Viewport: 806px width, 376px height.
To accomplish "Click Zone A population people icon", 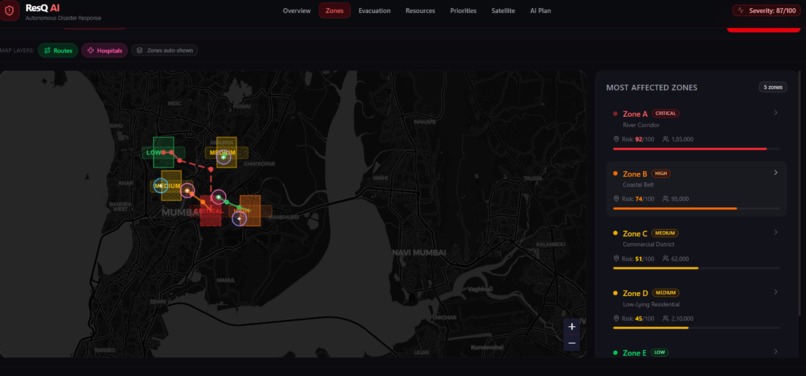I will click(x=666, y=139).
